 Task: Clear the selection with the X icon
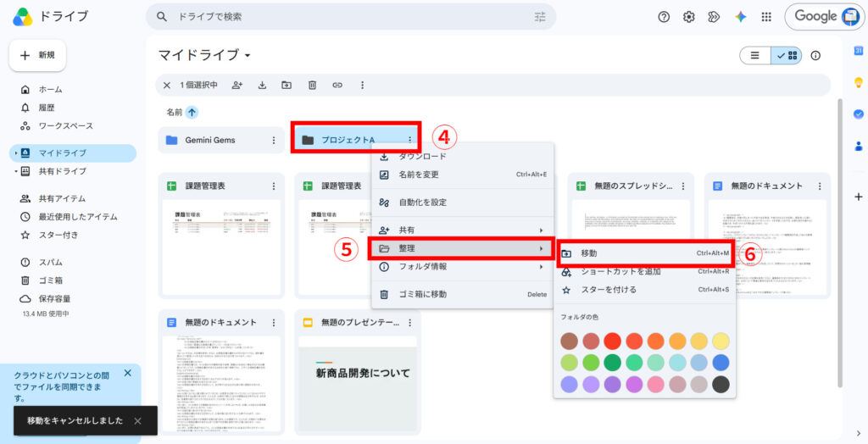click(x=167, y=86)
